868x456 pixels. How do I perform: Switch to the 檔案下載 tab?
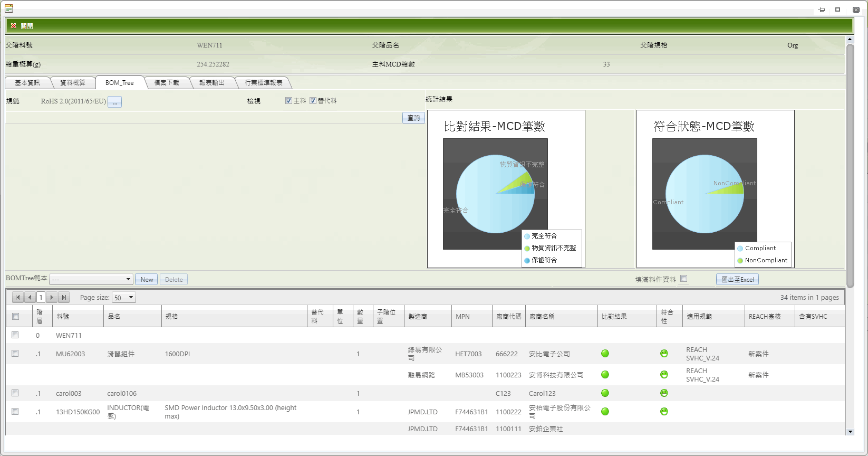coord(167,83)
